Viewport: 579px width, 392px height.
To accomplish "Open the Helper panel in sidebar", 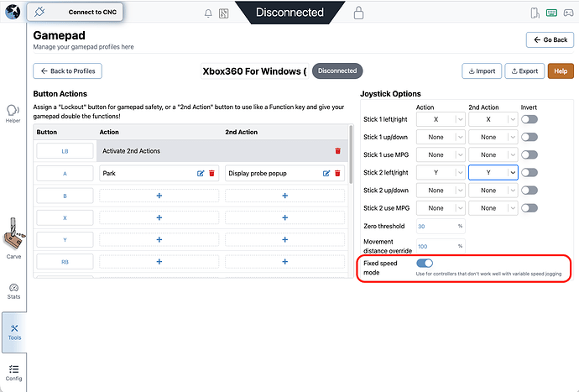I will pyautogui.click(x=13, y=112).
